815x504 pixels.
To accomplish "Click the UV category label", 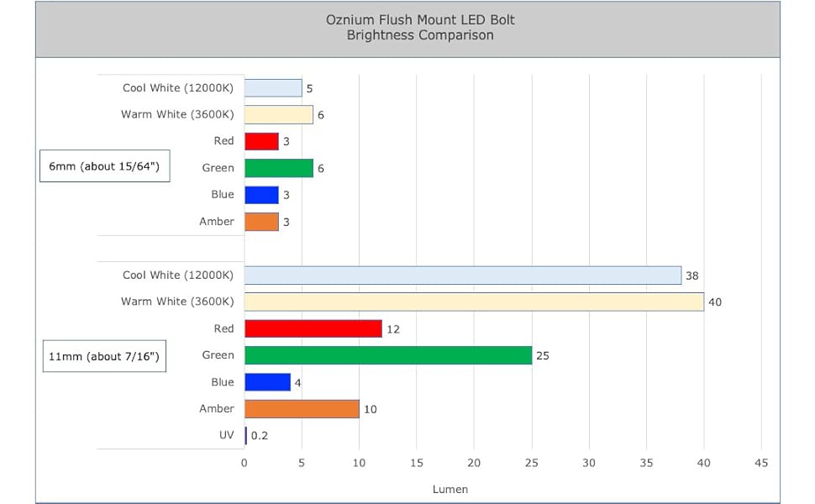I will coord(227,436).
